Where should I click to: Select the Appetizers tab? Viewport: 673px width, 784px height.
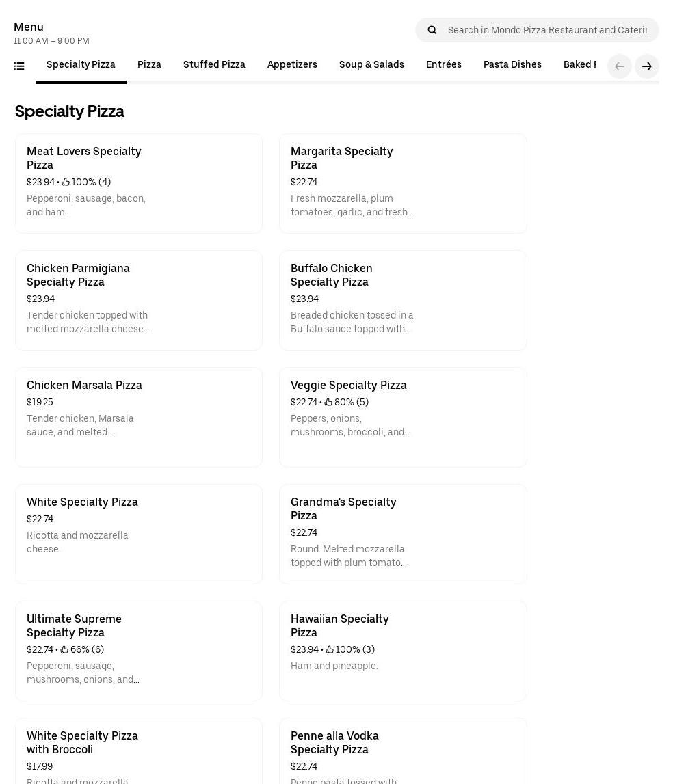pyautogui.click(x=292, y=65)
